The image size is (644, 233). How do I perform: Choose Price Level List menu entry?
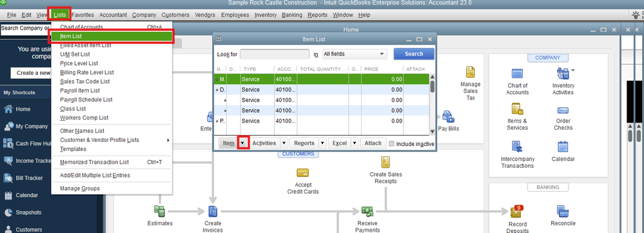point(112,63)
